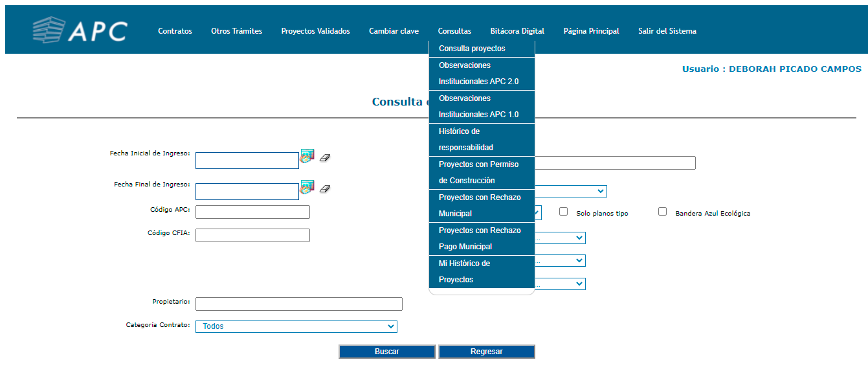This screenshot has width=868, height=371.
Task: Open Proyectos Validados menu
Action: click(x=315, y=31)
